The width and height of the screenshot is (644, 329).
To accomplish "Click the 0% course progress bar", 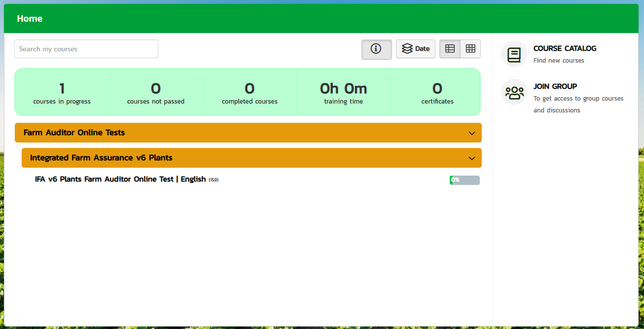I will click(465, 180).
